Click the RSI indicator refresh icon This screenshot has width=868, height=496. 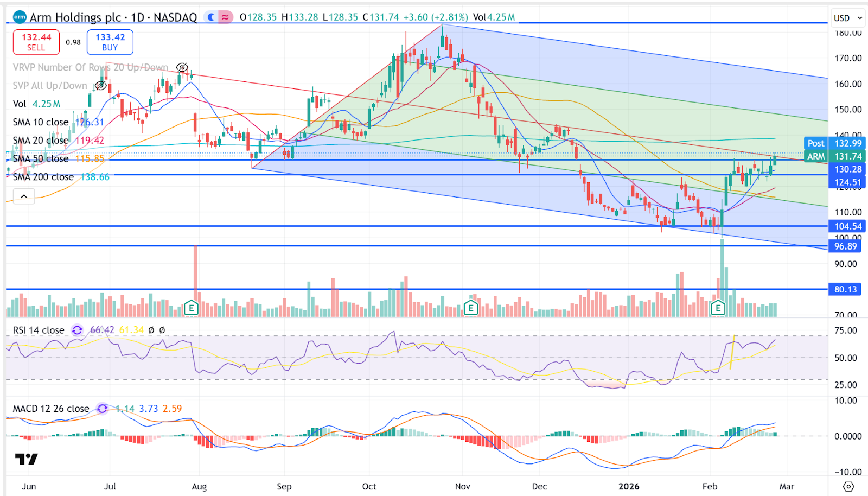click(x=77, y=330)
